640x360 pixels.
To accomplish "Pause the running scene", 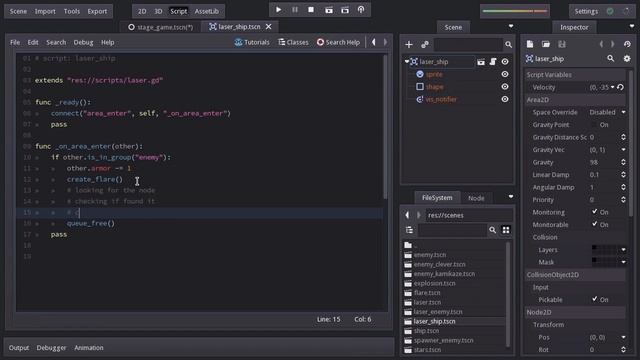I will pos(295,9).
